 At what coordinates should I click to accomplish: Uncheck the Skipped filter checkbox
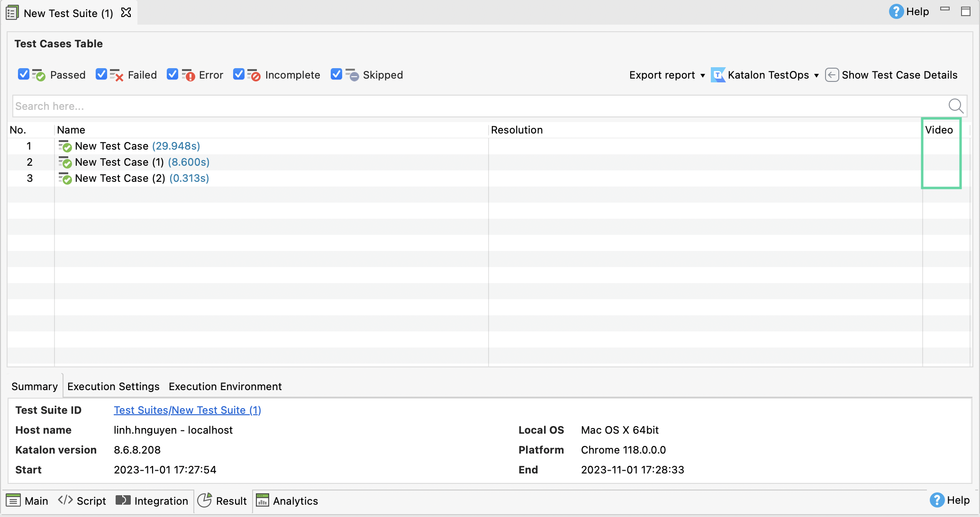click(x=336, y=74)
